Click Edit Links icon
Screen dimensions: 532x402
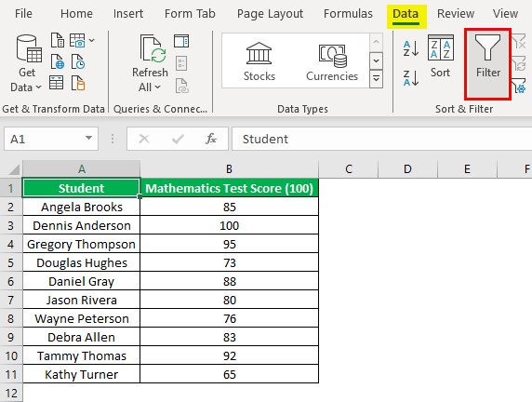coord(182,86)
